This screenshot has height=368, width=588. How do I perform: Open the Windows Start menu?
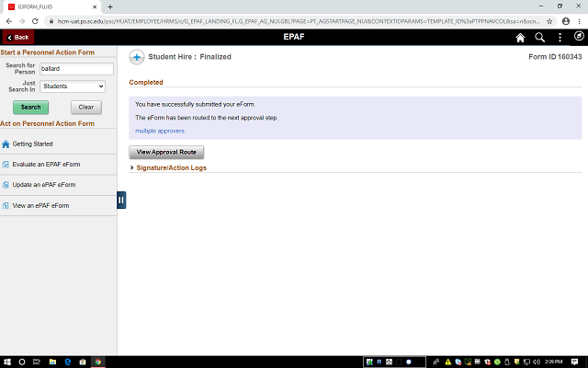[7, 362]
